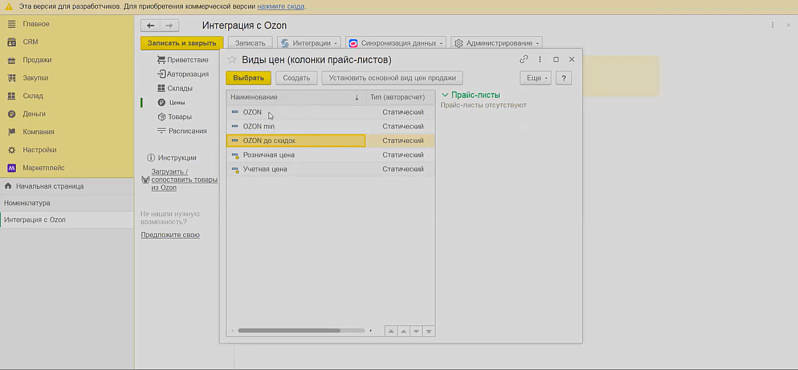
Task: Select the Приветствие step
Action: (183, 60)
